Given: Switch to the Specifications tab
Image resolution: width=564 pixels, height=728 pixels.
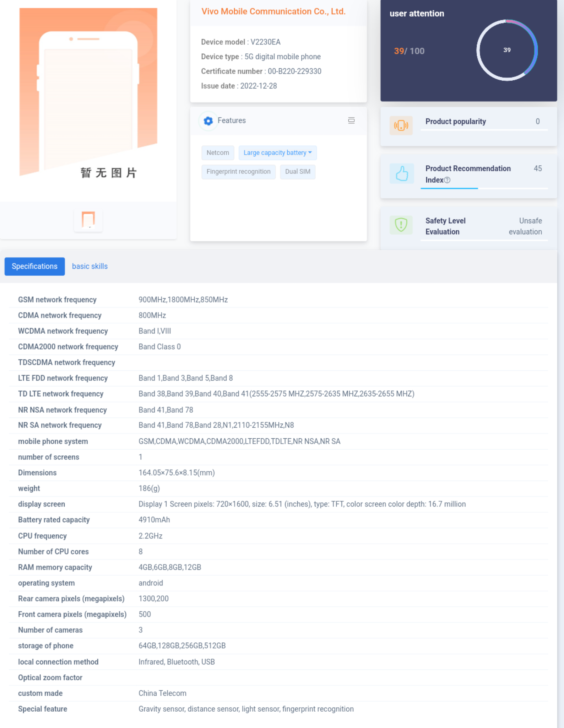Looking at the screenshot, I should click(x=34, y=266).
